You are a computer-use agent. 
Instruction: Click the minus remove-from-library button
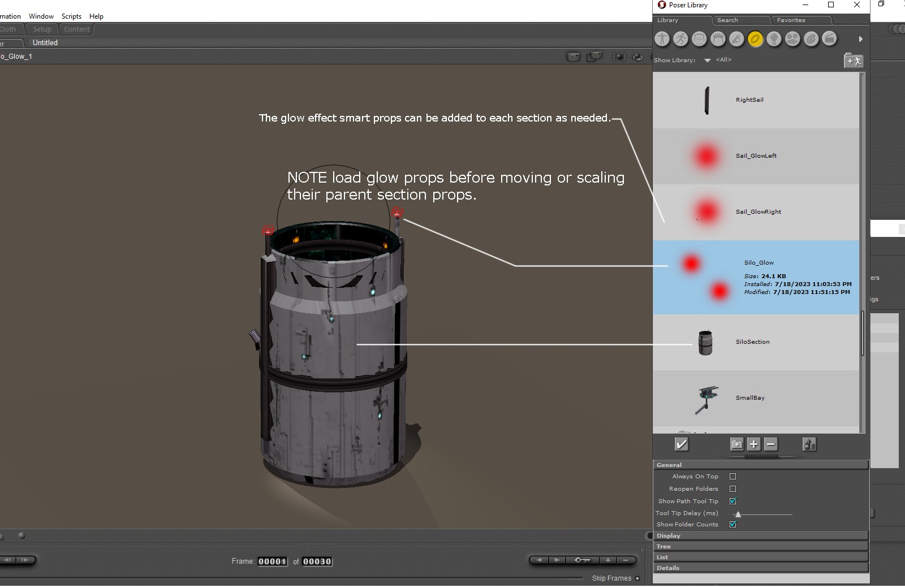770,444
